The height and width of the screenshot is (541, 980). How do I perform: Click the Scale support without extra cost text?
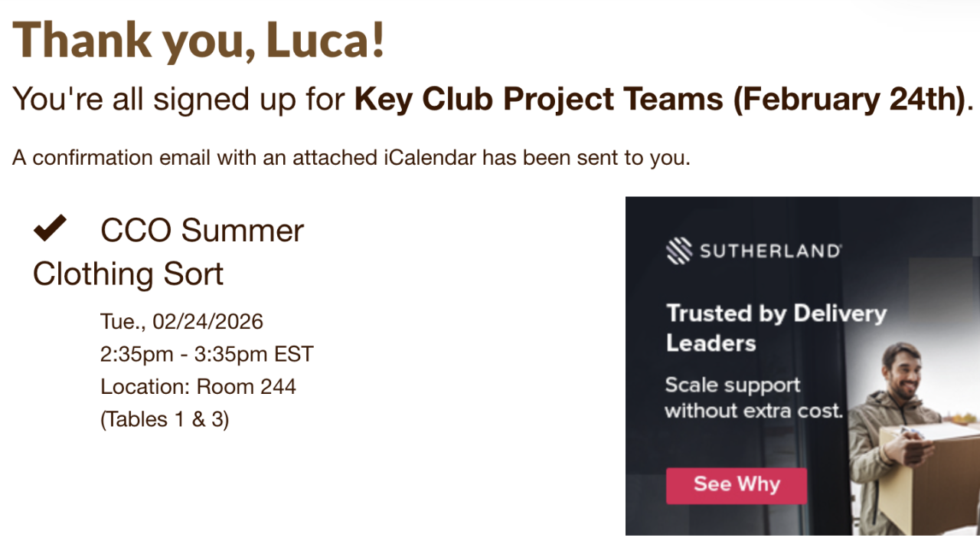click(753, 397)
